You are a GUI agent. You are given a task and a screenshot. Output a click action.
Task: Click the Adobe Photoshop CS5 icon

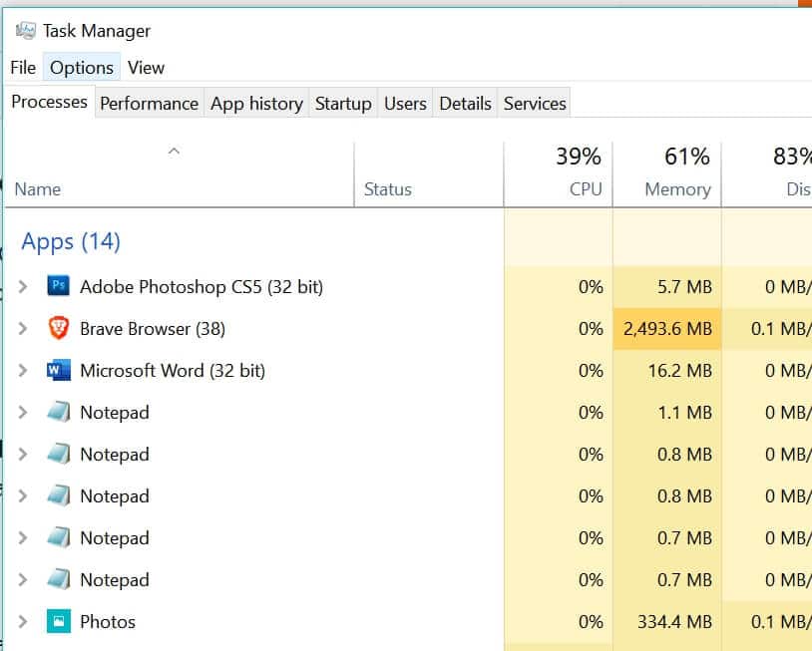[59, 287]
